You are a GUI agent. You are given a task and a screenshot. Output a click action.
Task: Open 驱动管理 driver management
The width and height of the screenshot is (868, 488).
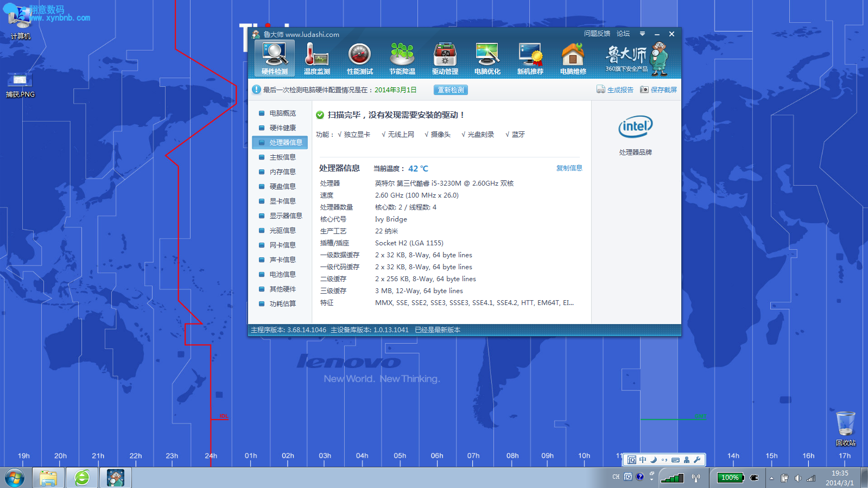445,59
